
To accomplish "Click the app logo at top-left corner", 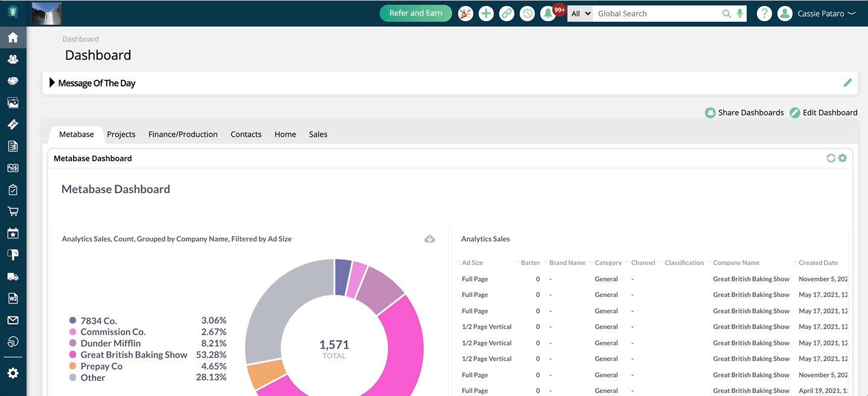I will [13, 13].
